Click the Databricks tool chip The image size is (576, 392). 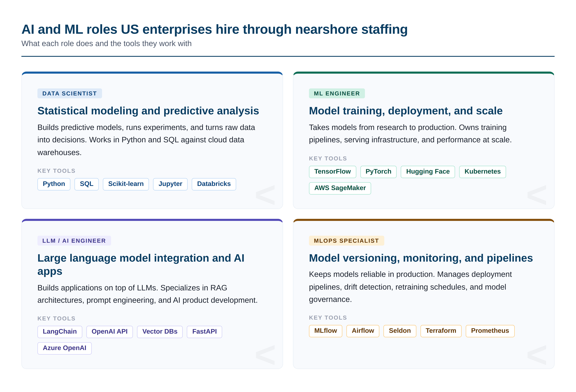(214, 184)
